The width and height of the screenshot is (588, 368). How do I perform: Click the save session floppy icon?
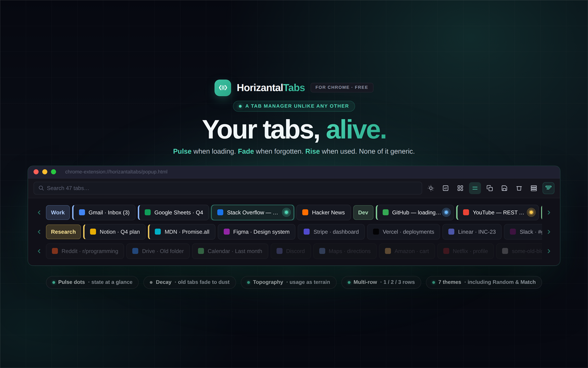point(504,188)
